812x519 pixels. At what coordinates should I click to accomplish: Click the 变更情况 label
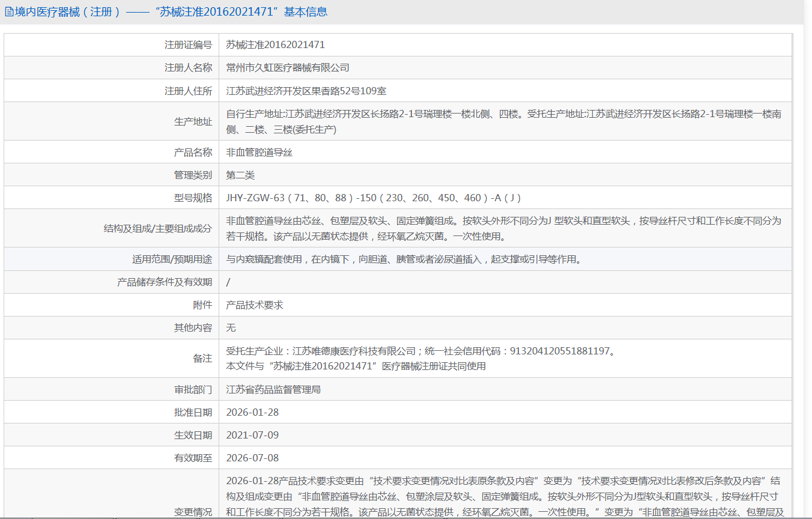[193, 512]
